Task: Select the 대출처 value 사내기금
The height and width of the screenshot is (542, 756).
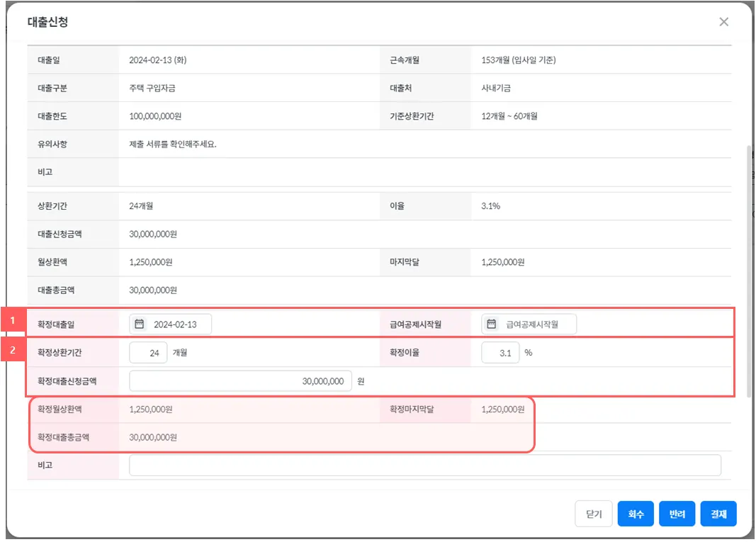Action: (x=496, y=89)
